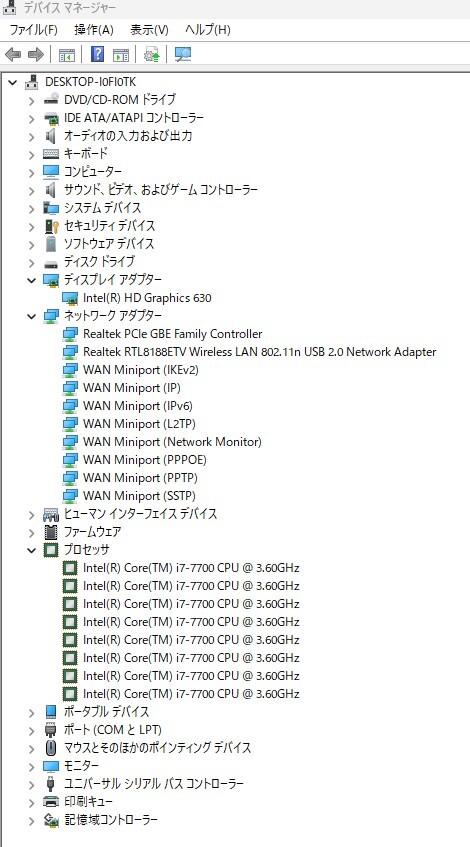Screen dimensions: 470x847
Task: Select WAN Miniport (PPPOE) entry
Action: [145, 460]
